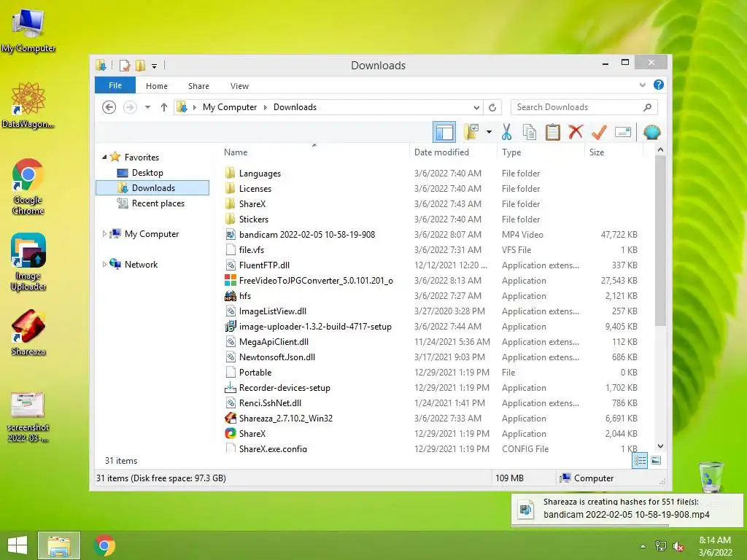Open the Quick Access Toolbar customize dropdown
This screenshot has height=560, width=747.
point(155,66)
